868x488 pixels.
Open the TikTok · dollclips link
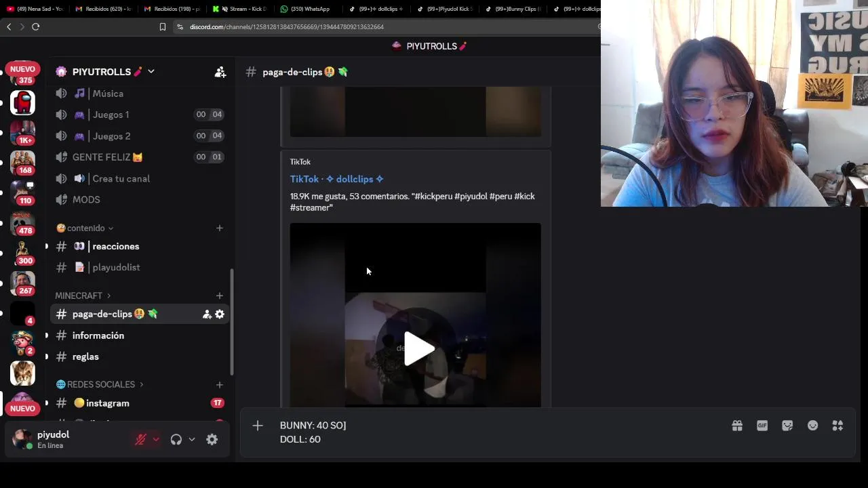point(337,179)
